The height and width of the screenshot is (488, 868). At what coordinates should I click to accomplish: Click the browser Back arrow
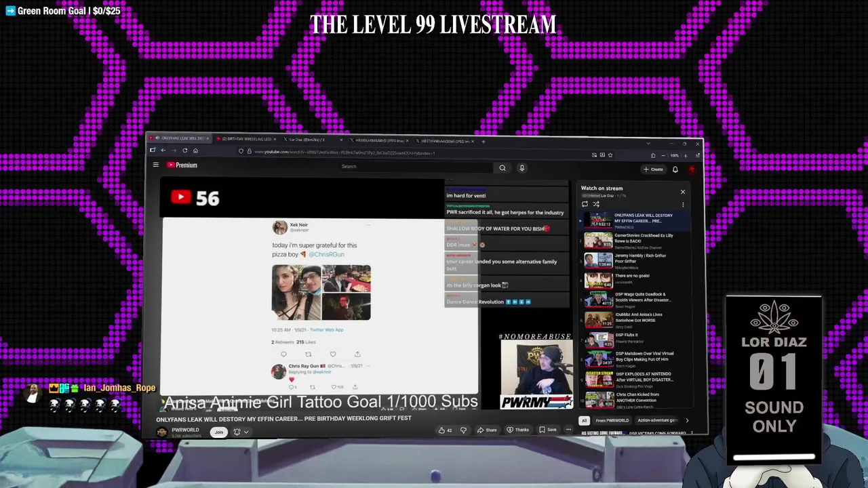click(x=163, y=150)
